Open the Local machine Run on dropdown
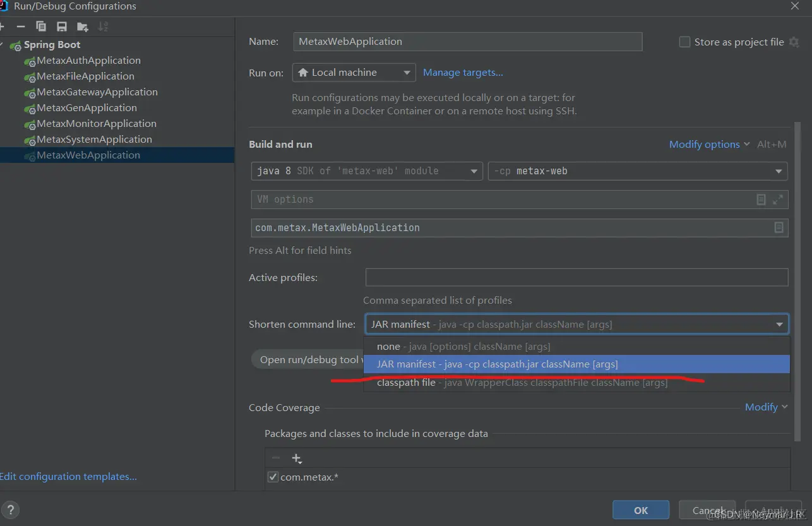This screenshot has width=812, height=526. 354,73
